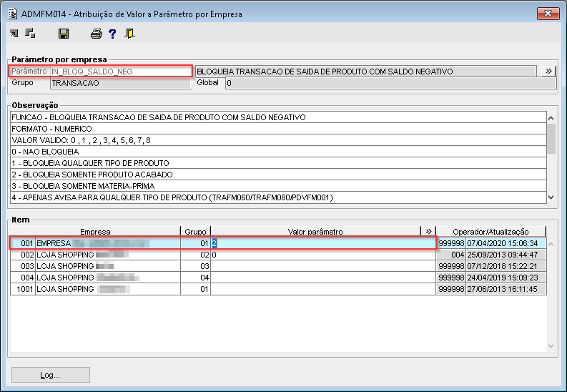This screenshot has width=567, height=392.
Task: Edit Valor parâmetro for company 003
Action: pyautogui.click(x=323, y=266)
